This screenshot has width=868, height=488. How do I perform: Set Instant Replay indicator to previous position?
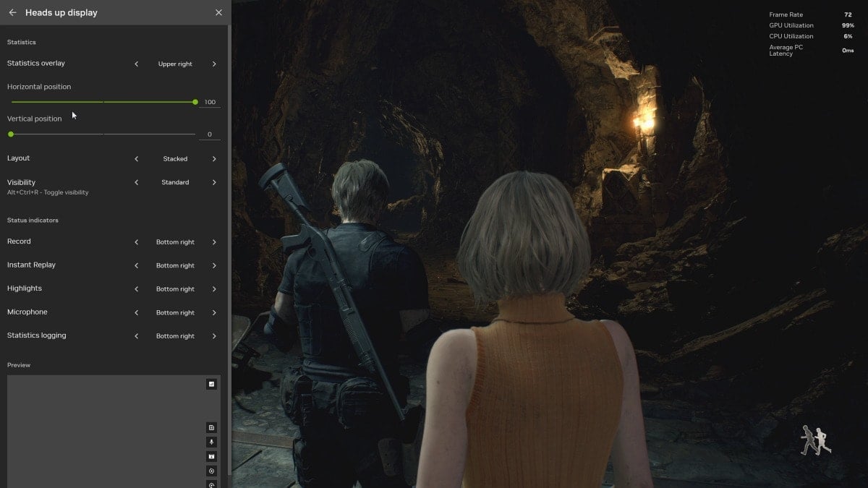pos(136,265)
